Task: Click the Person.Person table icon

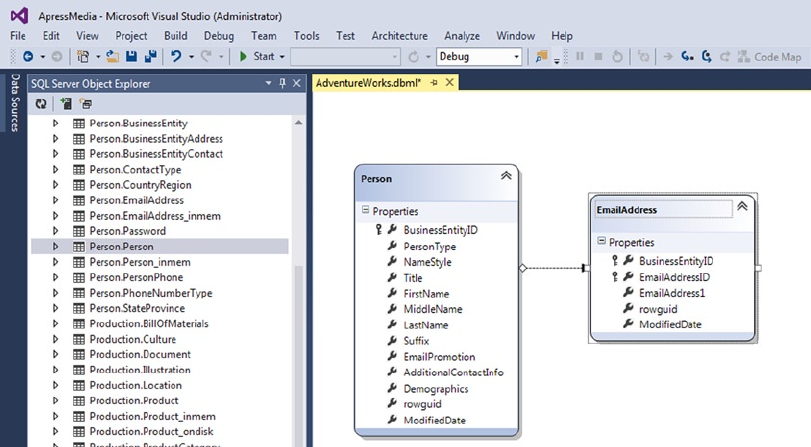Action: point(79,247)
